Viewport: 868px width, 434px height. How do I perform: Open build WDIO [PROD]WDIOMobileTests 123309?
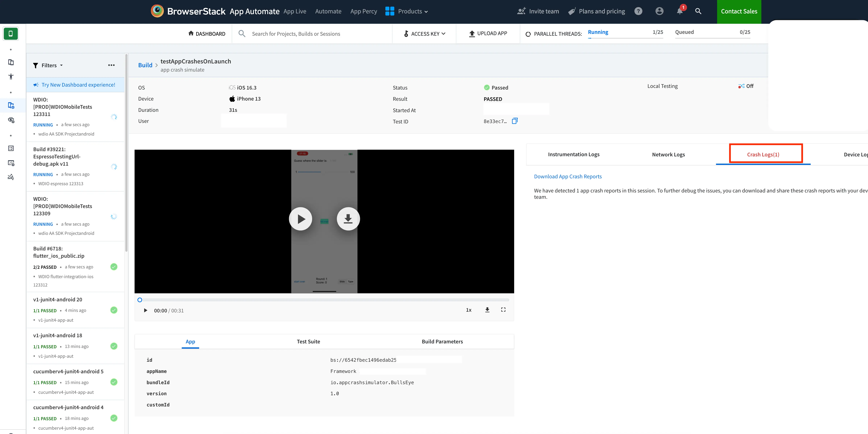[x=75, y=216]
